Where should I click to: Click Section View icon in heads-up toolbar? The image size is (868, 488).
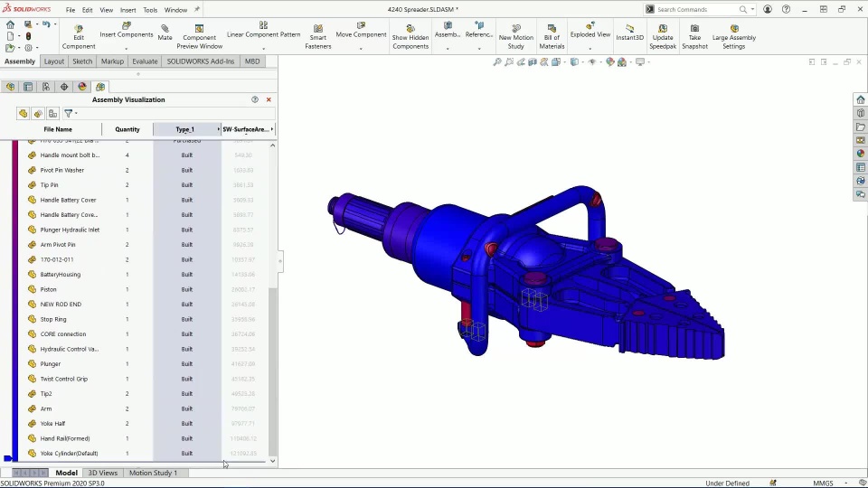(533, 62)
